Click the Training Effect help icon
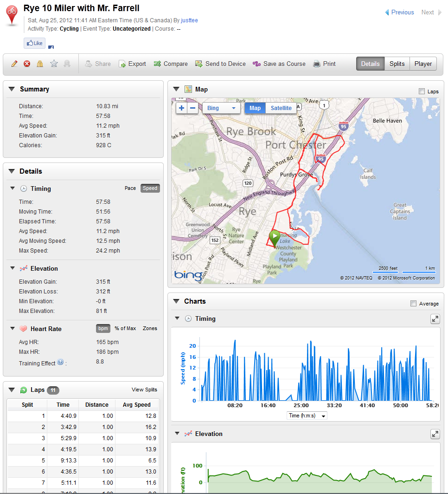The width and height of the screenshot is (448, 494). point(60,363)
